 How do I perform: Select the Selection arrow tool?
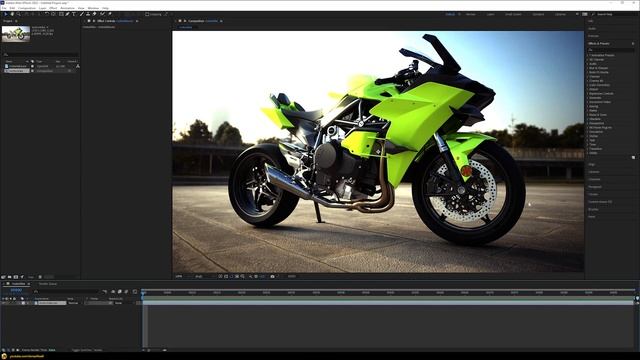6,14
